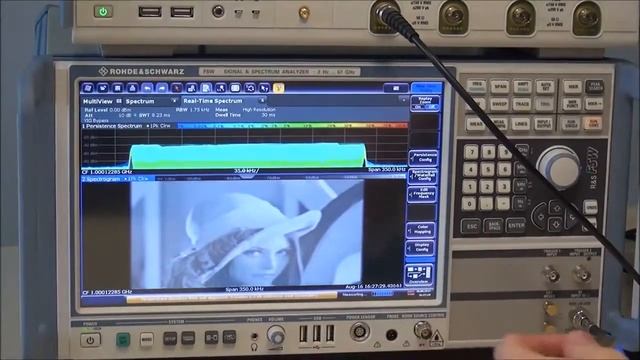Activate the Zoom mode toolbar icon
The width and height of the screenshot is (640, 360).
tap(191, 88)
